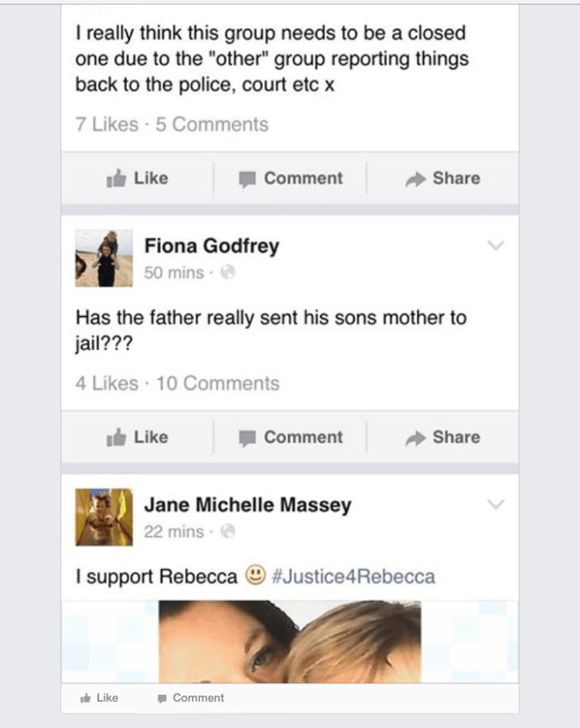Open the shared photo in Jane's post
The image size is (580, 728).
(290, 641)
